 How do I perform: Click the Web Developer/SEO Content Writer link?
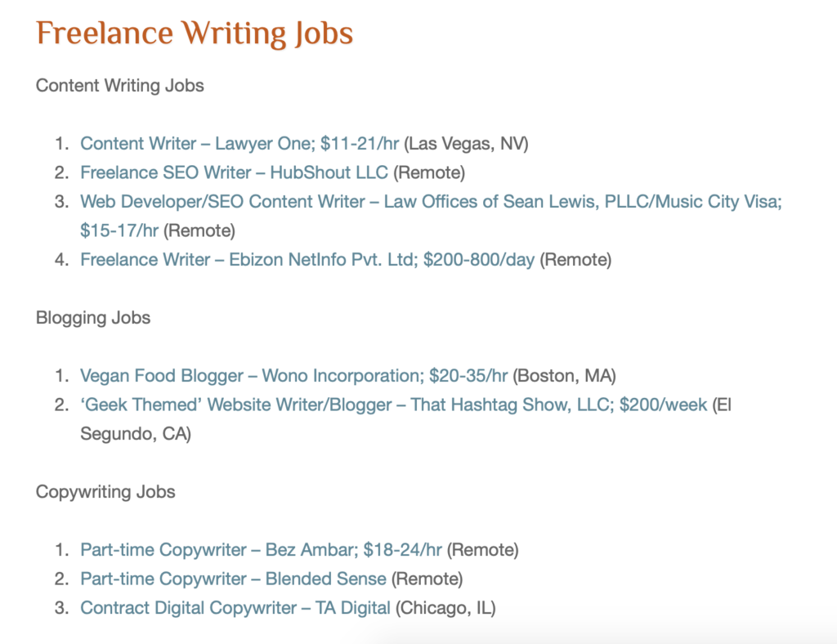pyautogui.click(x=431, y=202)
